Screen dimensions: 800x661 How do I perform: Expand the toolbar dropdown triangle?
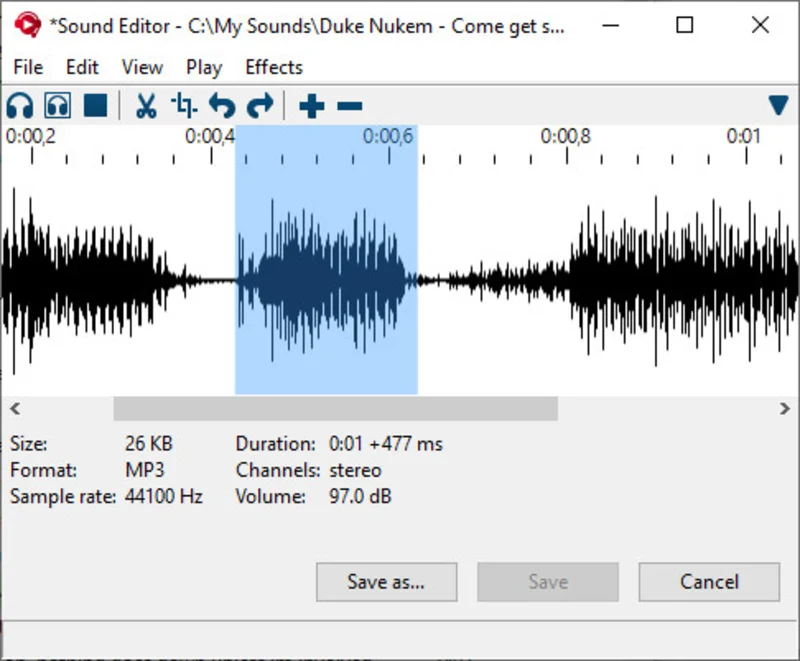click(778, 105)
